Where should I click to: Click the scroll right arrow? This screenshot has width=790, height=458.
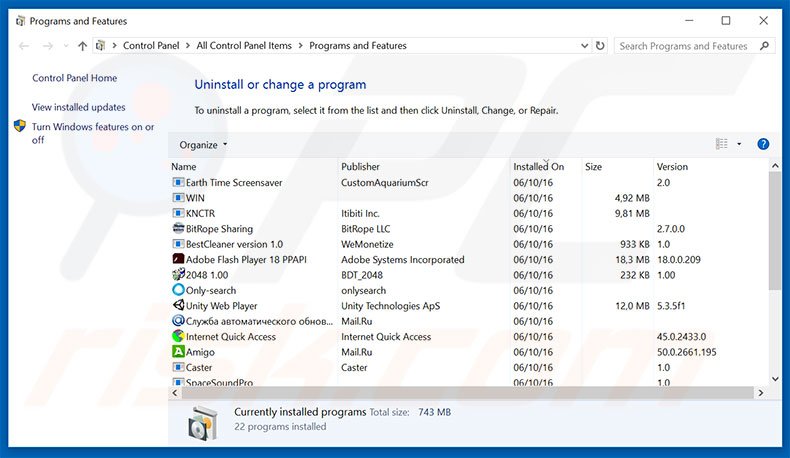point(760,392)
